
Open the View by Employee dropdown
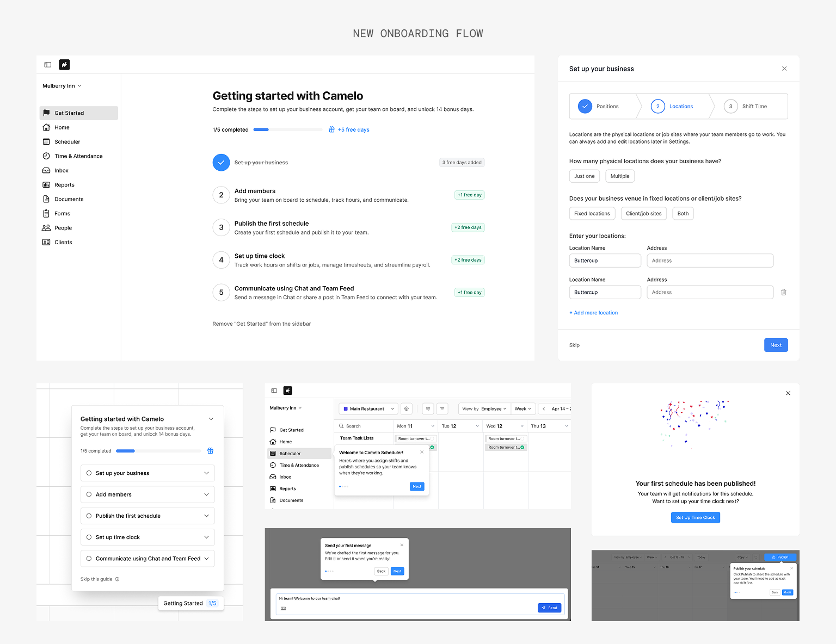(x=484, y=408)
